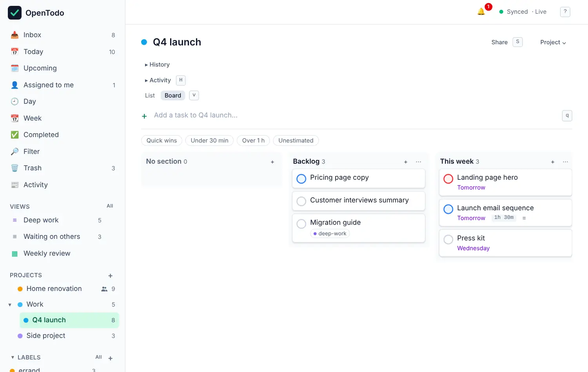
Task: Apply the Quick wins filter
Action: tap(162, 141)
